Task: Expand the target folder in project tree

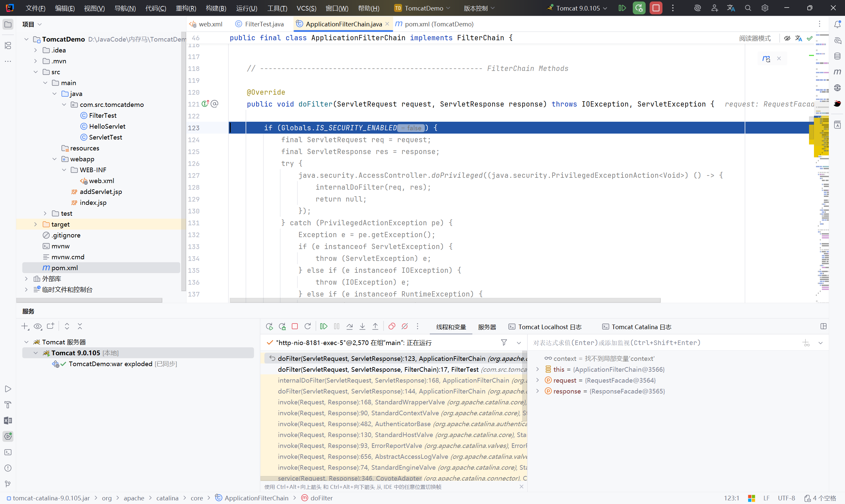Action: click(35, 225)
